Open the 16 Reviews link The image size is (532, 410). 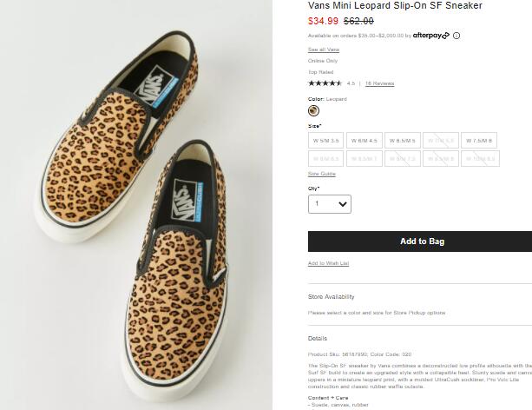point(379,83)
